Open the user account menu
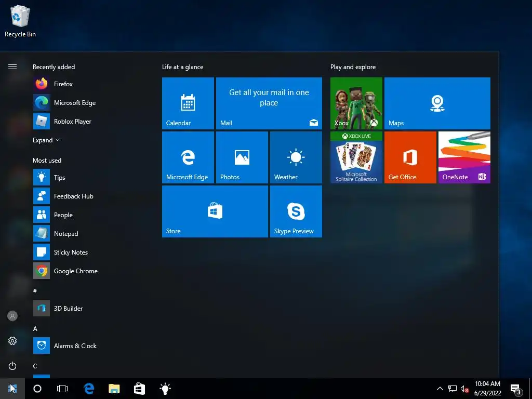 click(x=12, y=316)
